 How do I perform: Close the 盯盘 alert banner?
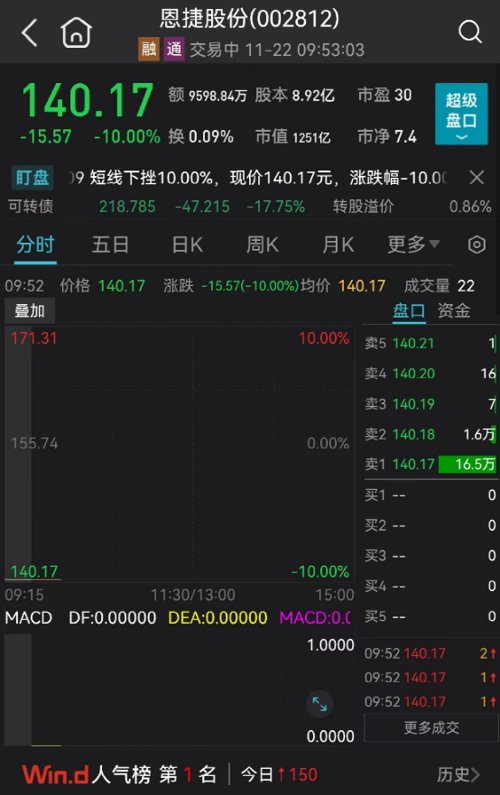pyautogui.click(x=477, y=177)
